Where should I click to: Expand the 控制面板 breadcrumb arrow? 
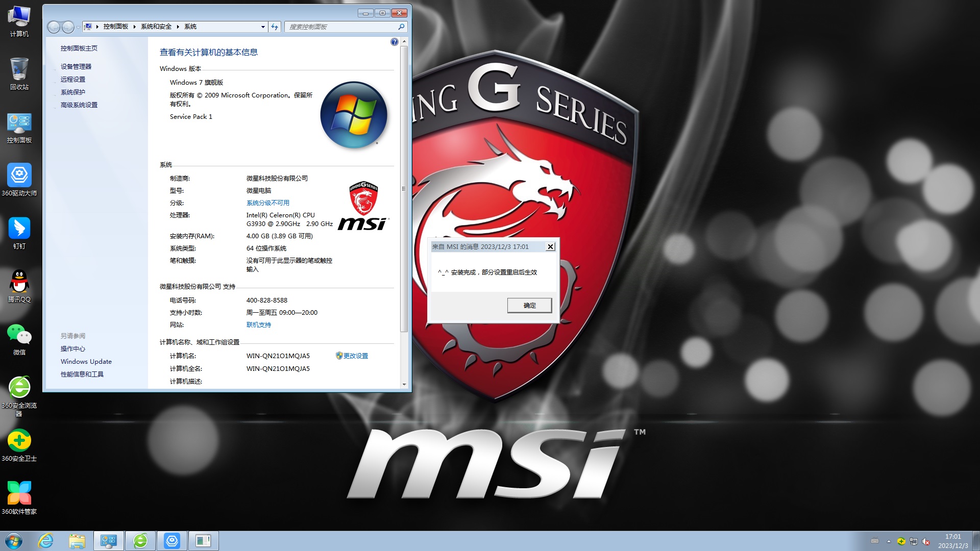tap(134, 27)
